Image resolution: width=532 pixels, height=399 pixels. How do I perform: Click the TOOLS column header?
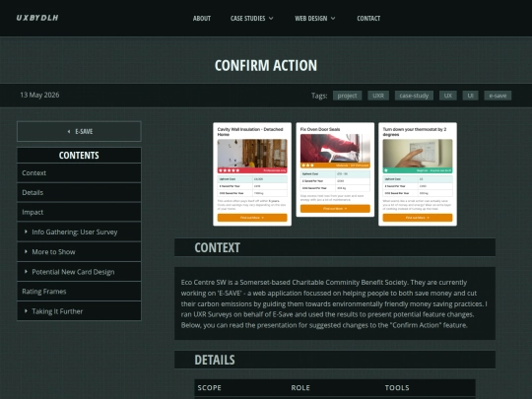click(397, 387)
